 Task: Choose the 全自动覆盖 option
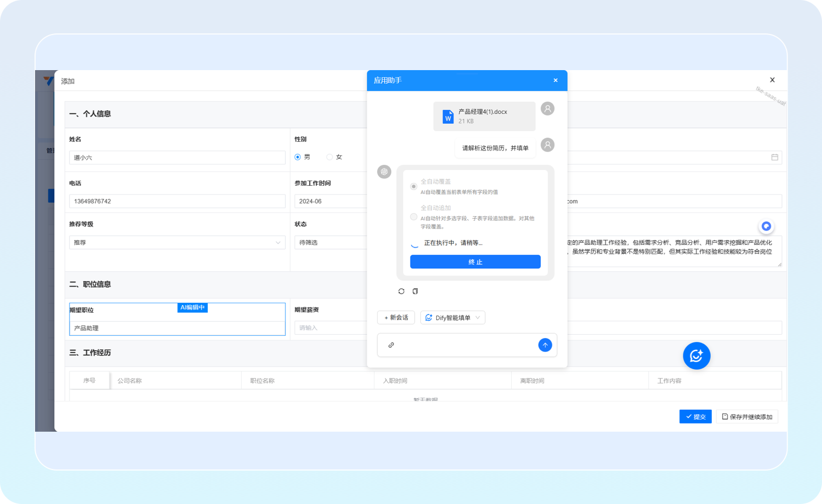[414, 186]
